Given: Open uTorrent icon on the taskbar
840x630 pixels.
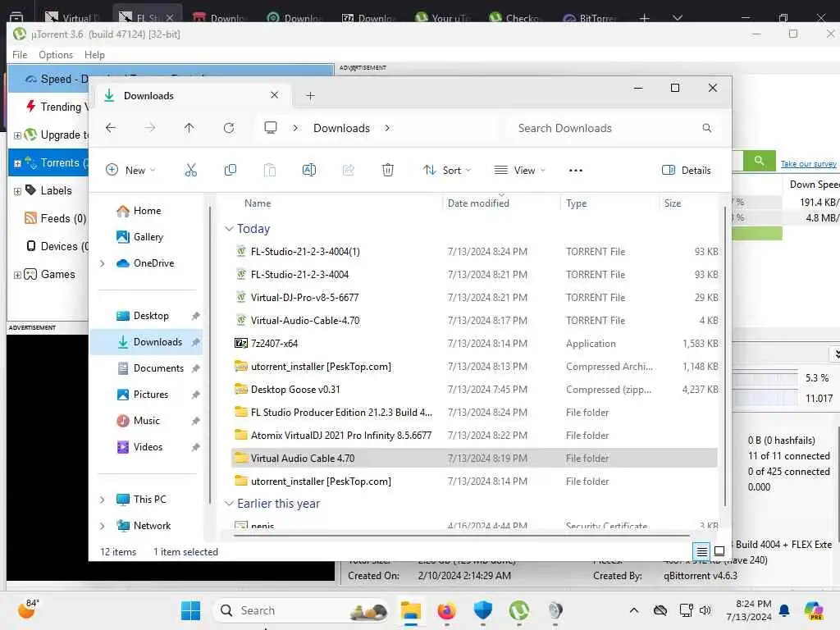Looking at the screenshot, I should coord(518,610).
